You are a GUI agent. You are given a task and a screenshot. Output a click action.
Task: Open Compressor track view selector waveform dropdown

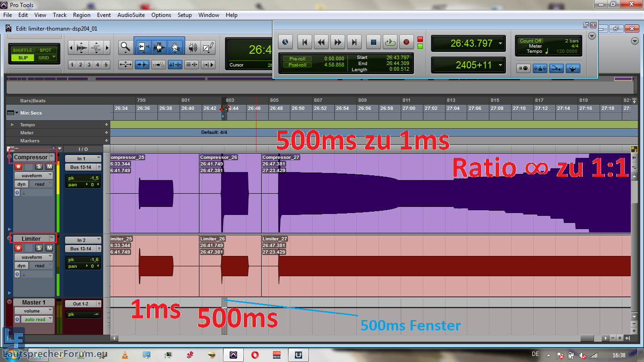pyautogui.click(x=34, y=176)
